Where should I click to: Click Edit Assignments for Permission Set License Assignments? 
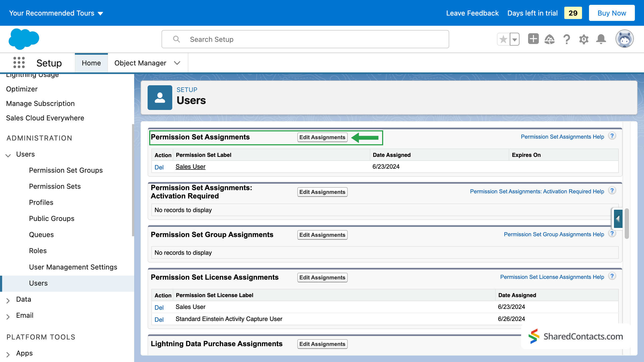[322, 278]
